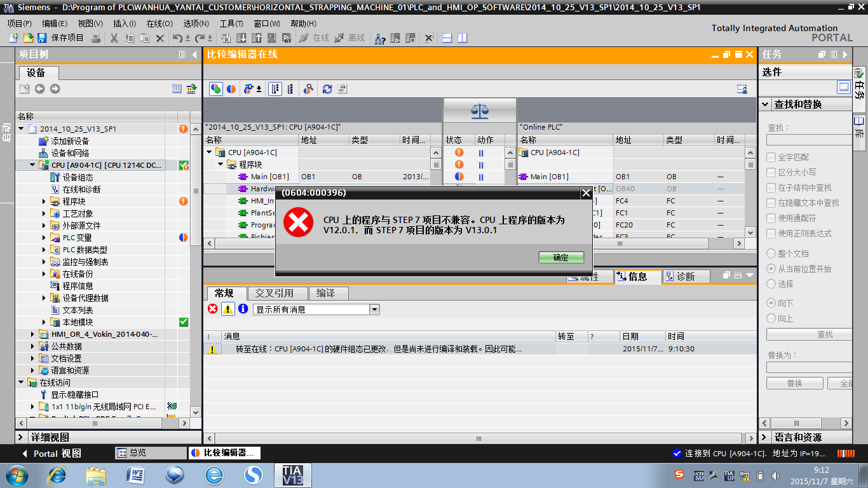Open Windows Explorer from the taskbar

pyautogui.click(x=96, y=475)
